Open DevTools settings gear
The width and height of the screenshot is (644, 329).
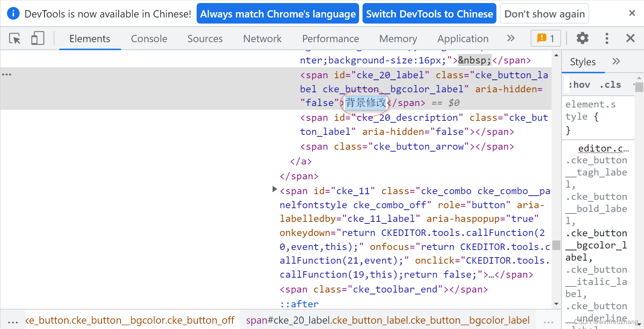click(582, 38)
